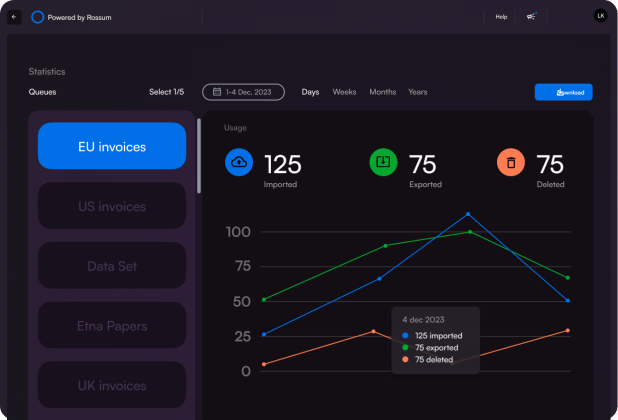Switch to the Months view
This screenshot has width=618, height=420.
(382, 92)
